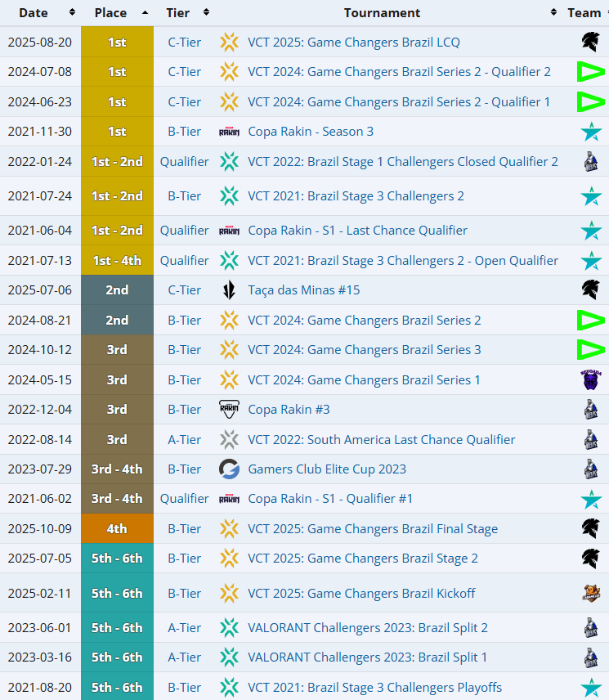Click purple team logo in 2024-05-15 row

591,380
